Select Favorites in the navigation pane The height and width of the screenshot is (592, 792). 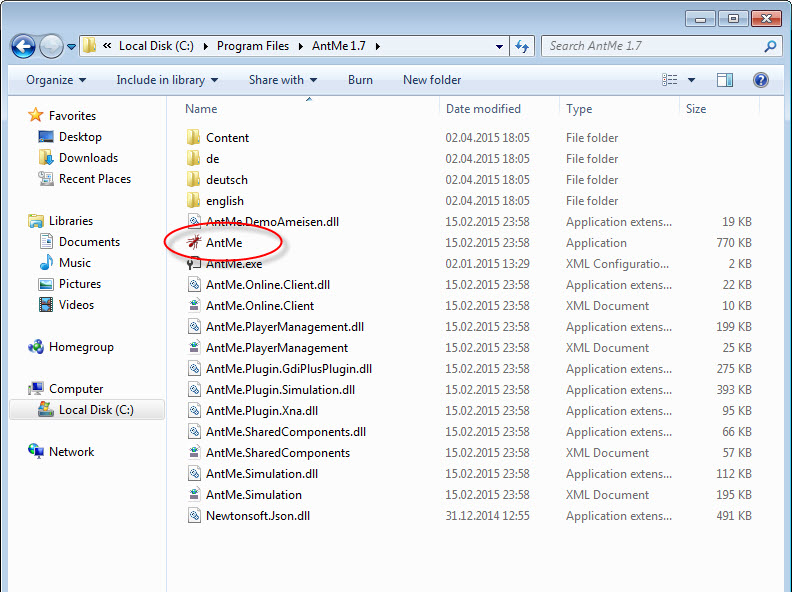[72, 116]
